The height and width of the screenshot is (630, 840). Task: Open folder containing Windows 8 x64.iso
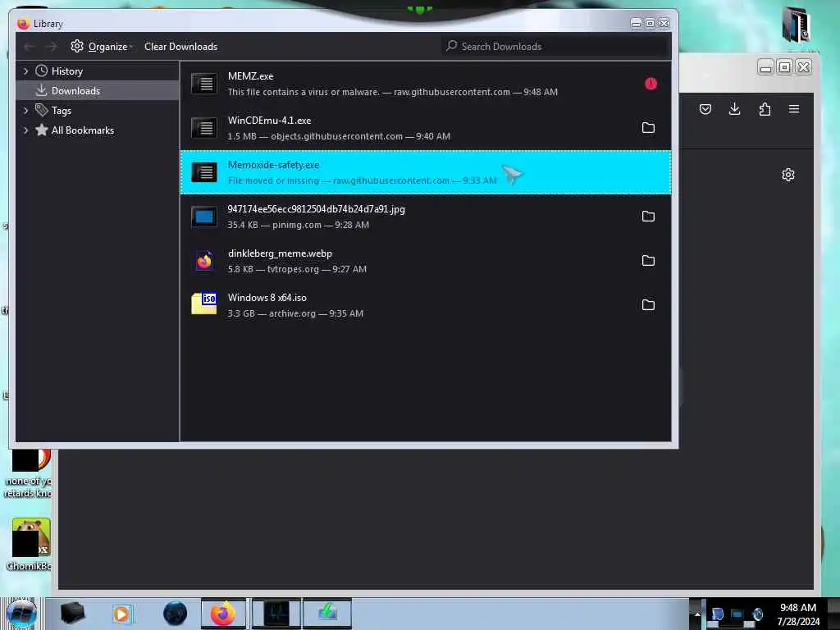pyautogui.click(x=648, y=305)
